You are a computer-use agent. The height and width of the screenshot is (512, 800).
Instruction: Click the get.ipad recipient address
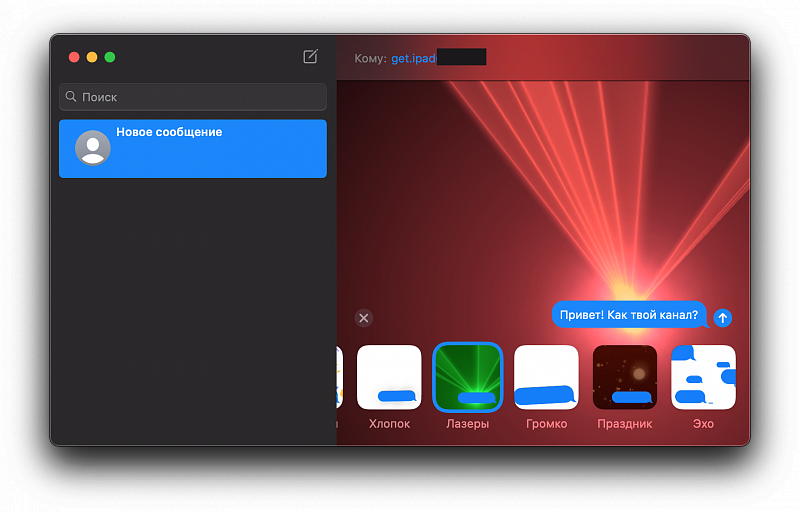pos(413,58)
